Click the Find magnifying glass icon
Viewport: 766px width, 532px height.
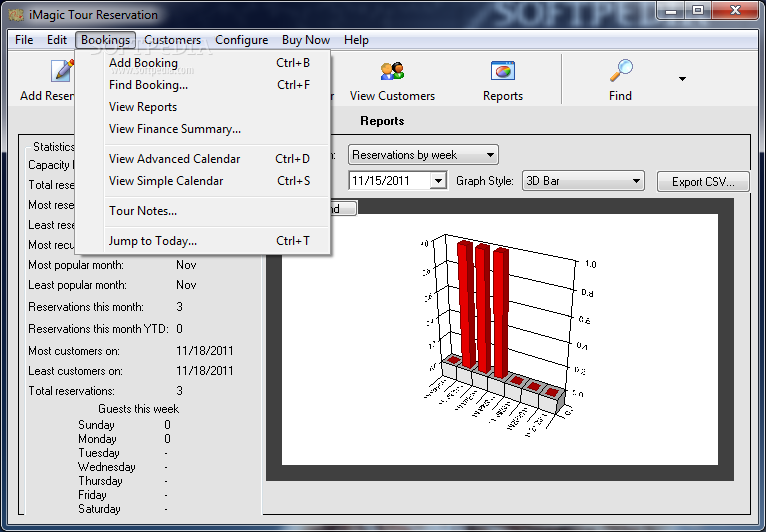(621, 71)
